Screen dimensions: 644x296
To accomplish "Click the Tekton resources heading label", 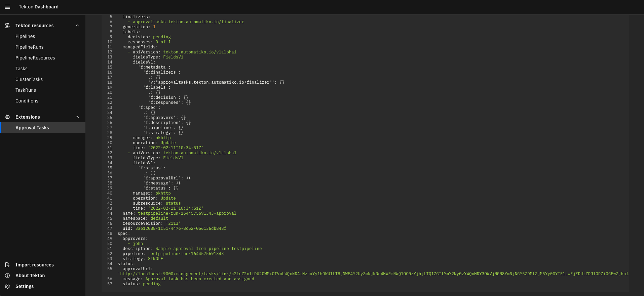I will coord(34,26).
